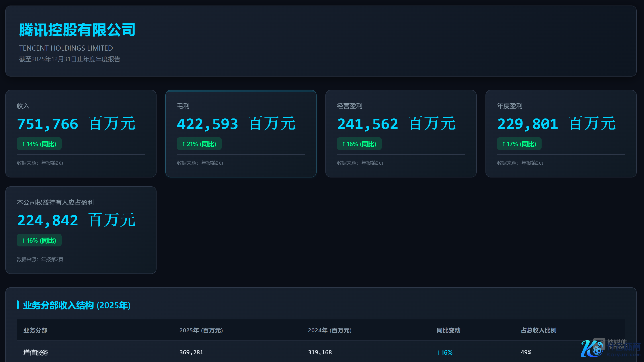The image size is (644, 362).
Task: Click 数据来源：年报第2页 in the 经营盈利 card
Action: (360, 163)
